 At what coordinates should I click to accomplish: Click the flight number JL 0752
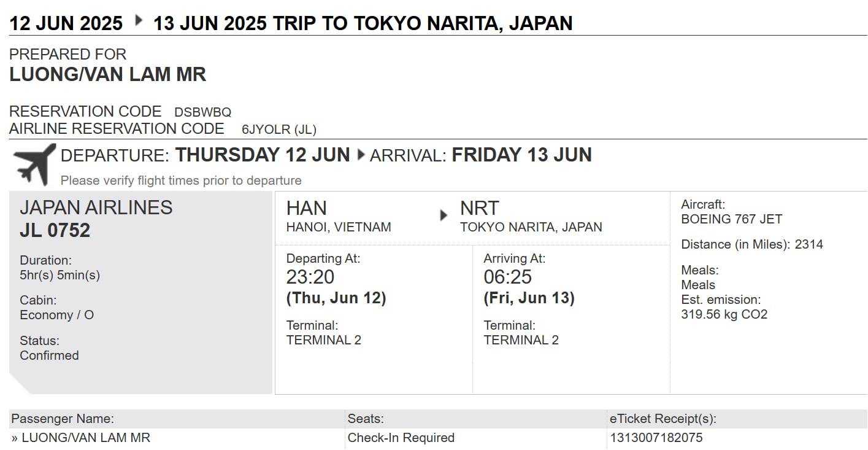55,230
